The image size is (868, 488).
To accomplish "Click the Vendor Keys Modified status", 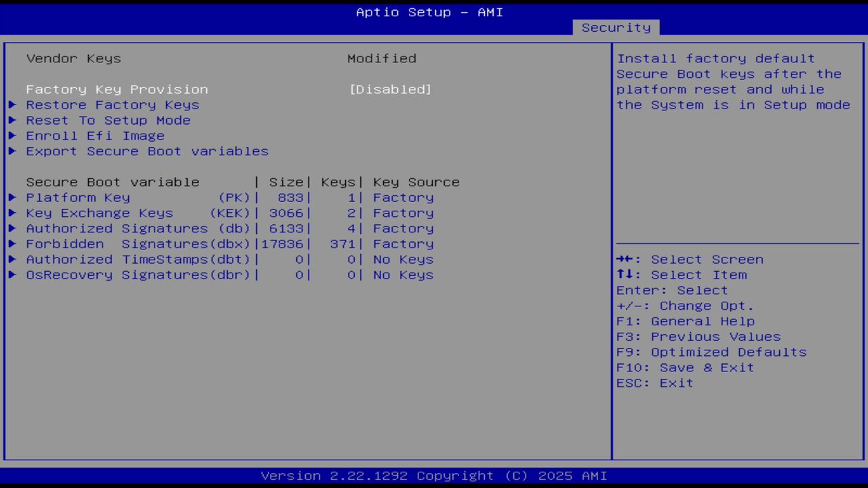I will (382, 58).
